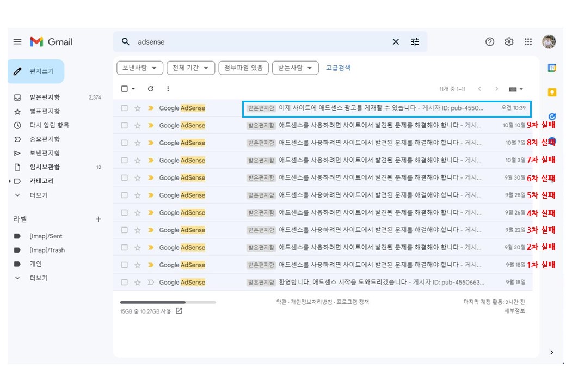The height and width of the screenshot is (392, 566).
Task: Select the 9월 26일 email checkbox
Action: pyautogui.click(x=125, y=212)
